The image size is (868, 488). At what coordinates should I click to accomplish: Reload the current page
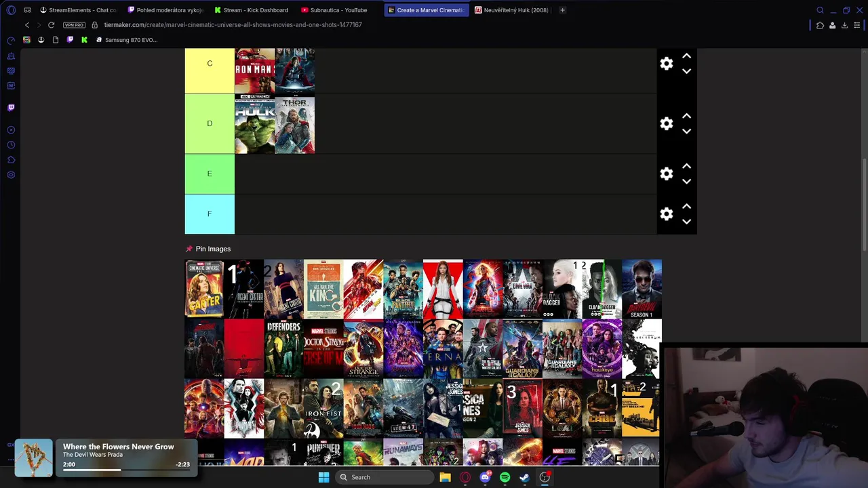pos(51,25)
